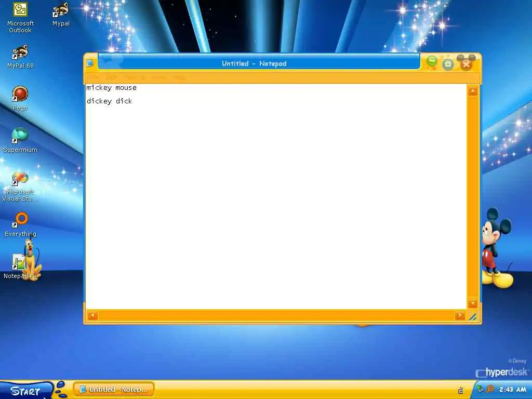Click the vertical scrollbar down arrow
Image resolution: width=532 pixels, height=399 pixels.
tap(473, 303)
